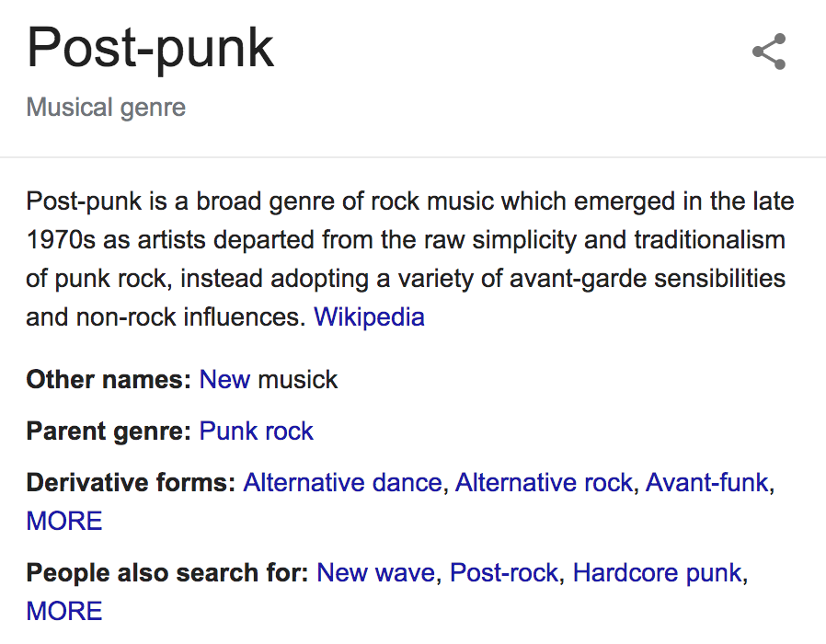Click the 'Musical genre' subtitle
This screenshot has width=826, height=644.
click(x=106, y=108)
